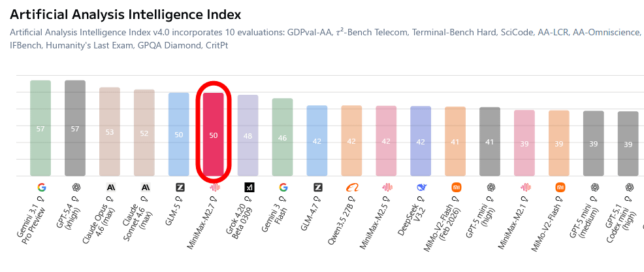Click the Alibaba logo under Qwen3.5 27B
The width and height of the screenshot is (644, 272).
tap(352, 187)
